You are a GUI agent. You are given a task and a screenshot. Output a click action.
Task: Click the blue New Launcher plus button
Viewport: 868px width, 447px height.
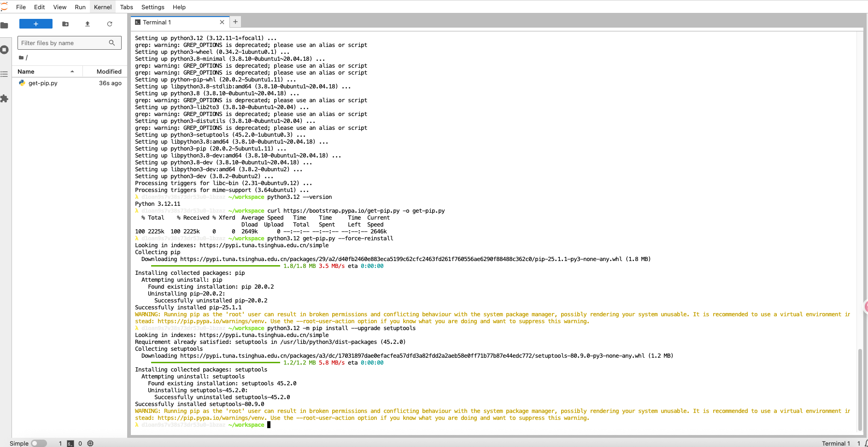pyautogui.click(x=36, y=24)
